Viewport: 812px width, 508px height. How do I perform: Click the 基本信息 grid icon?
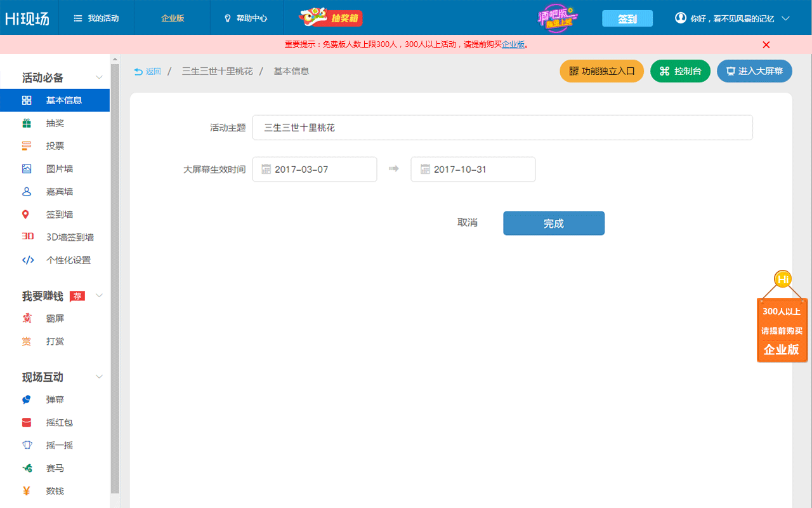pos(26,100)
